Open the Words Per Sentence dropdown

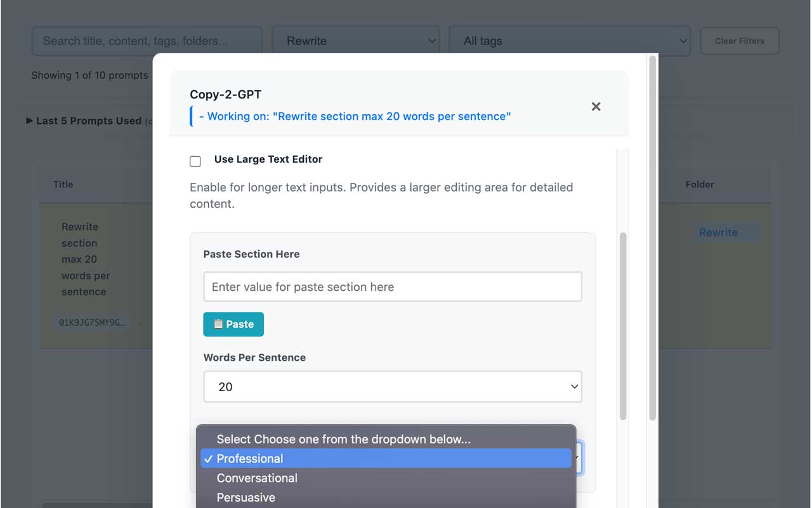(393, 387)
